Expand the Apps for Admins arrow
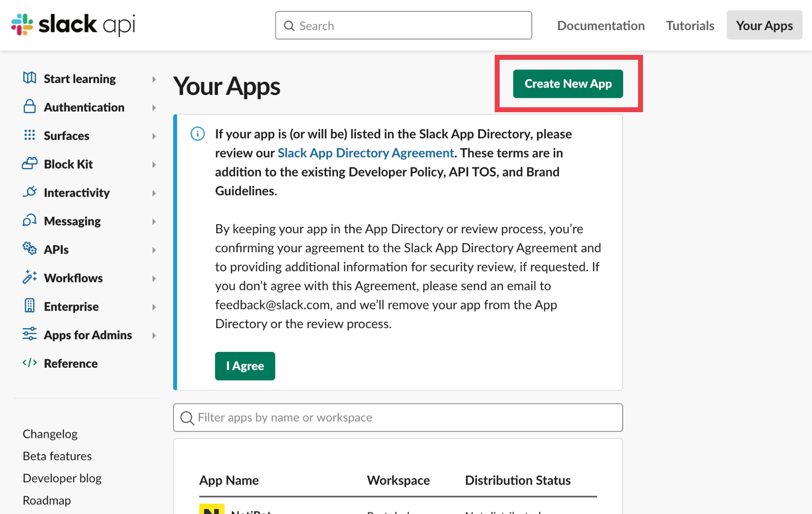Screen dimensions: 812x514 [x=154, y=336]
